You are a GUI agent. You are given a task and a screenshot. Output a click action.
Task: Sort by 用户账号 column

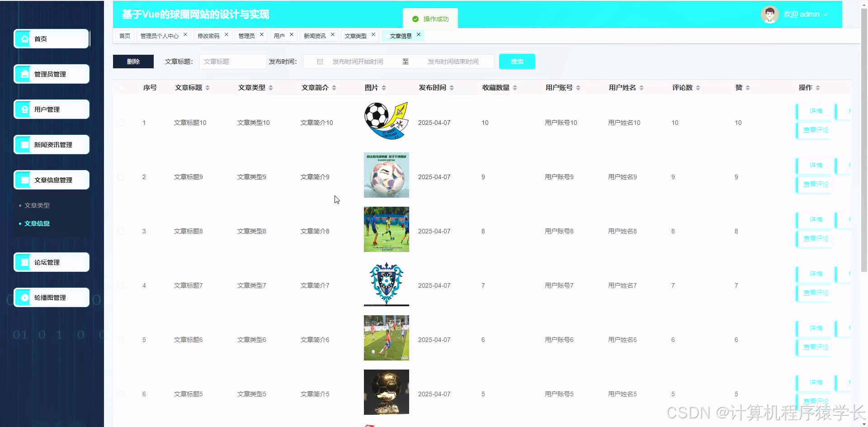click(x=578, y=88)
